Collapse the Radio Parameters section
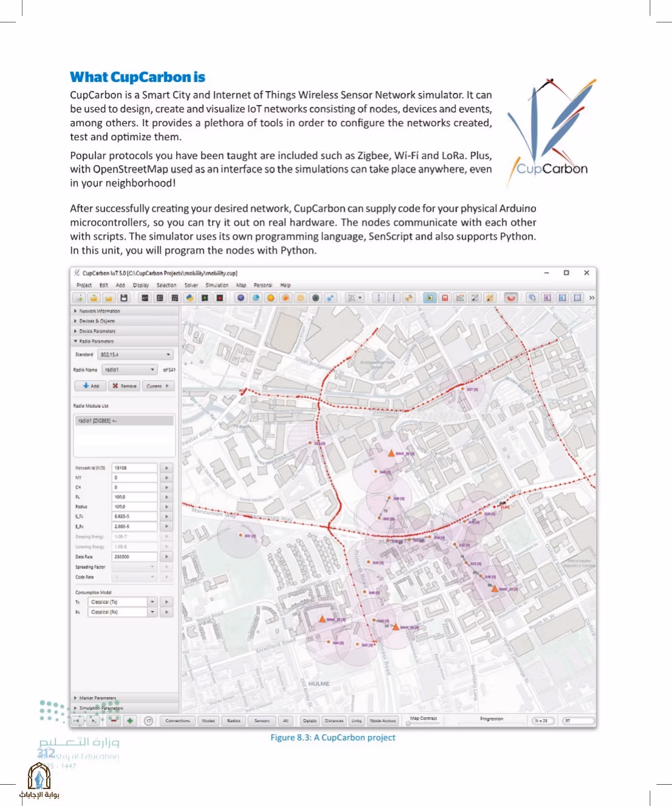Screen dimensions: 672x806 124,341
